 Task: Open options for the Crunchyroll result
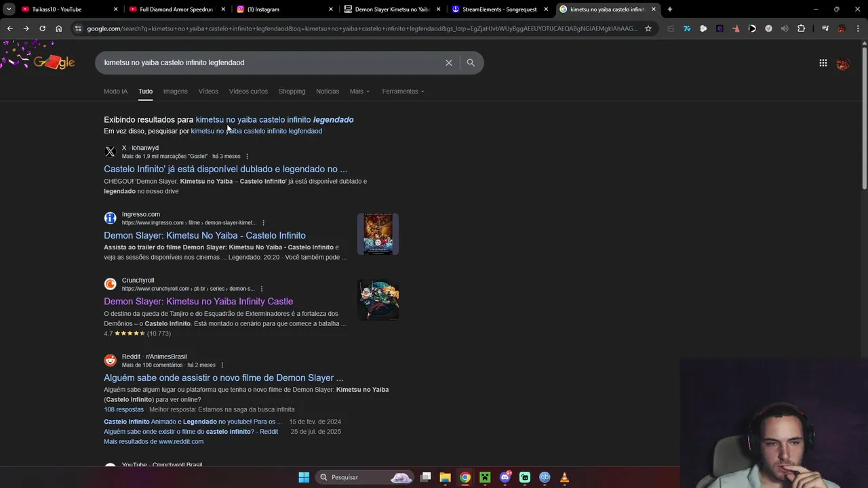tap(261, 289)
